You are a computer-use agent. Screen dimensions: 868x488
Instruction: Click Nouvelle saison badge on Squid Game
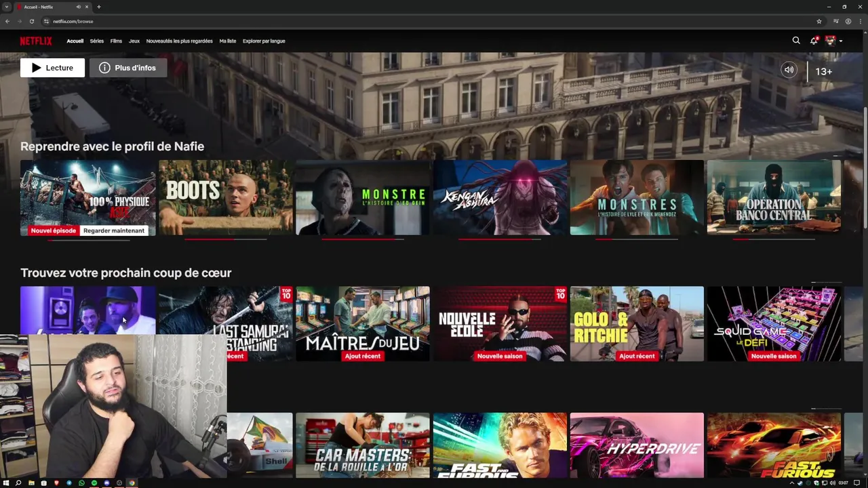[774, 356]
